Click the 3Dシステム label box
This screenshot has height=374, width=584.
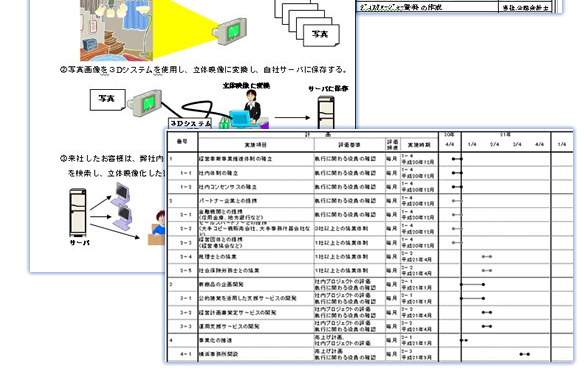[190, 123]
